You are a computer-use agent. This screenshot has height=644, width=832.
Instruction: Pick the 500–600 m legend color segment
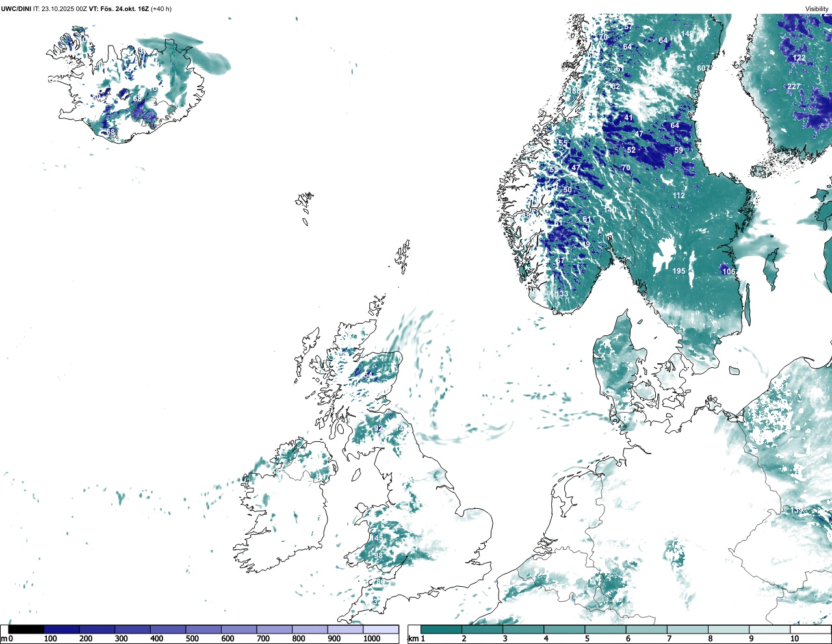click(x=203, y=629)
